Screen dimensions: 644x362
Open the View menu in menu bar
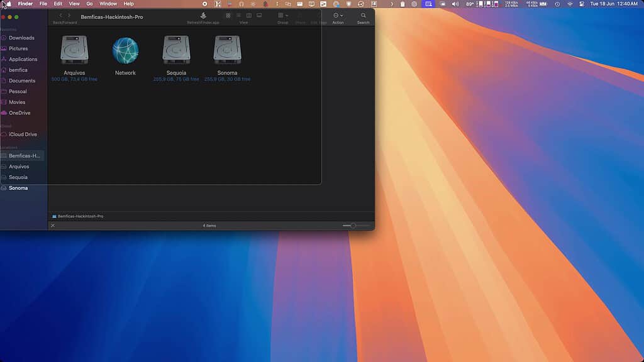pos(74,4)
